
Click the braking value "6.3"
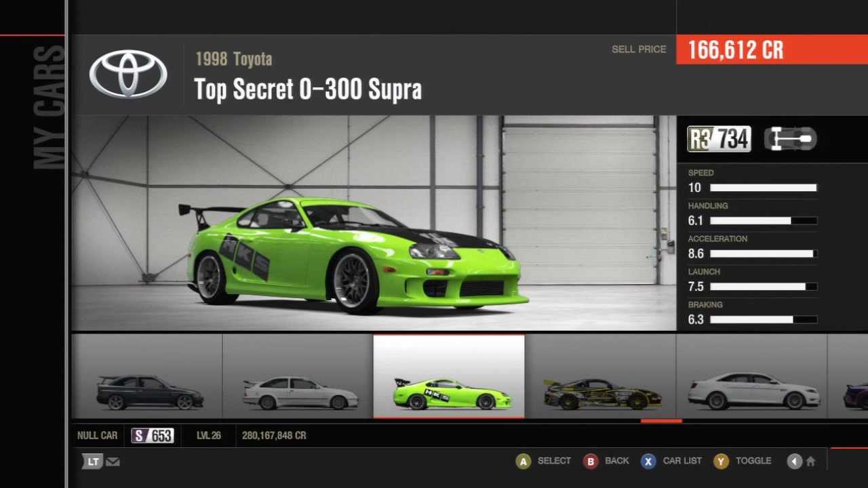pos(696,319)
